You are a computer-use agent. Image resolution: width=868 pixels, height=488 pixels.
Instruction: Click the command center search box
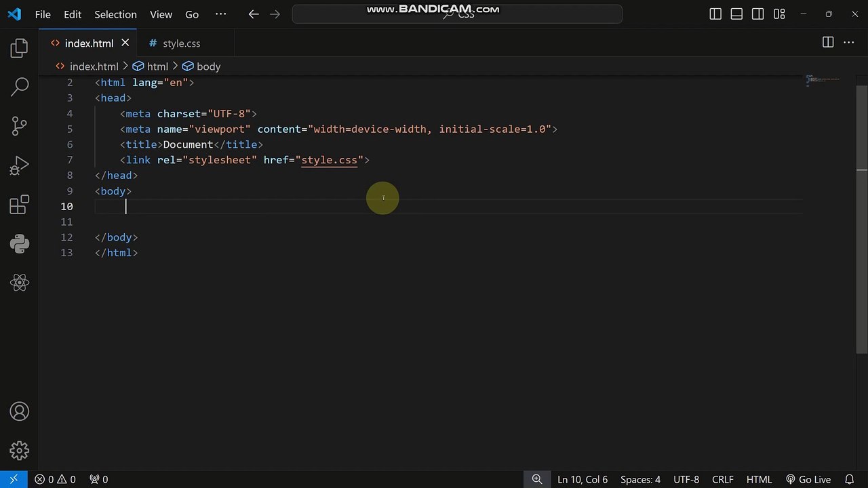tap(457, 14)
